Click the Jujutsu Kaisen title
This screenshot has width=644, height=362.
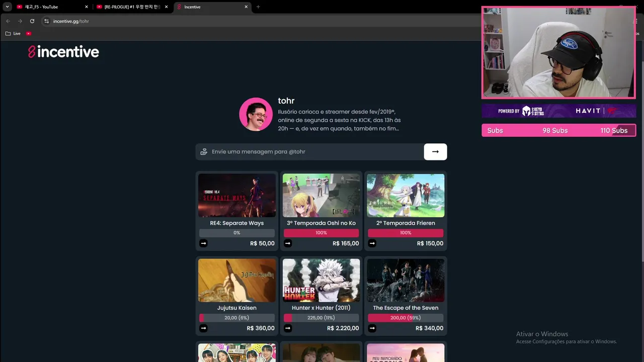pyautogui.click(x=237, y=308)
